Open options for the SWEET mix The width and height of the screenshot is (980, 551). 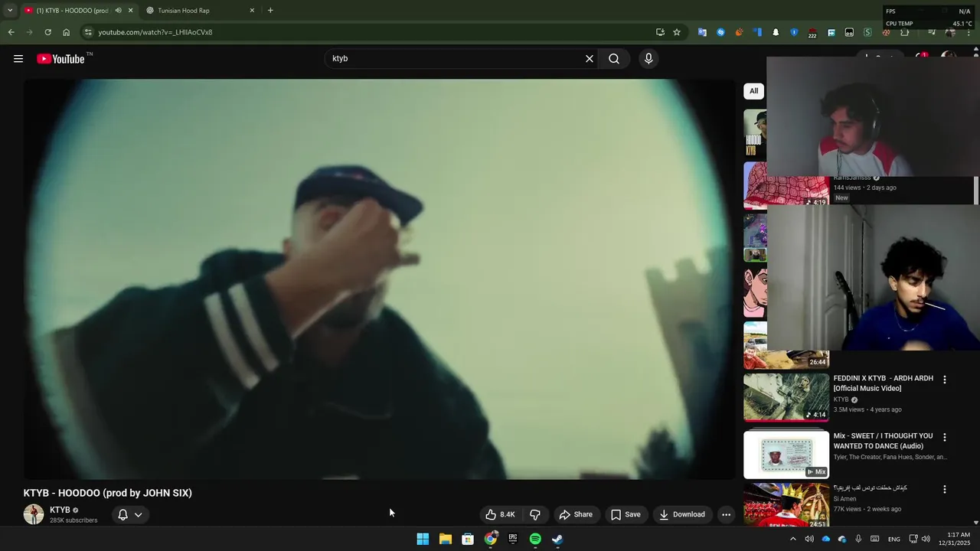[x=944, y=437]
